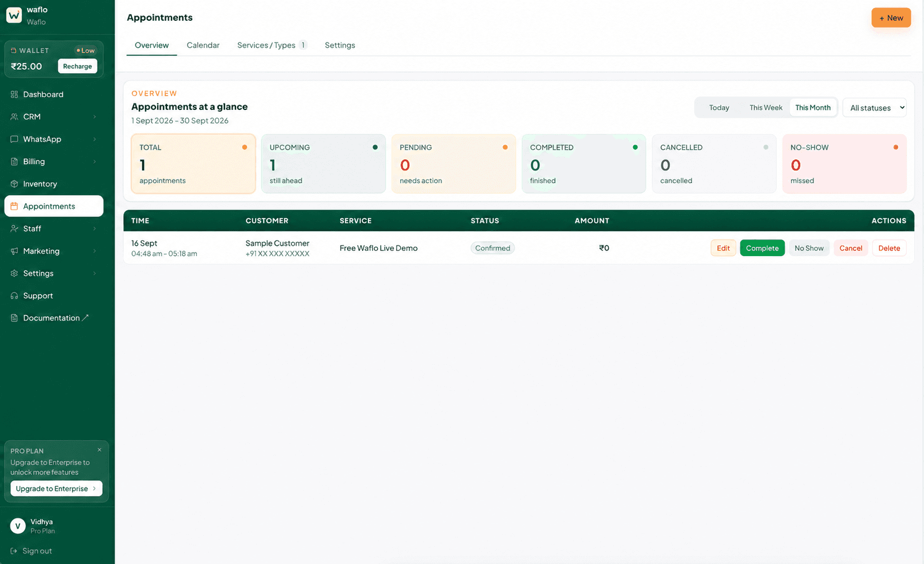Click the Dashboard grid icon
Screen dimensions: 924x564
tap(14, 94)
